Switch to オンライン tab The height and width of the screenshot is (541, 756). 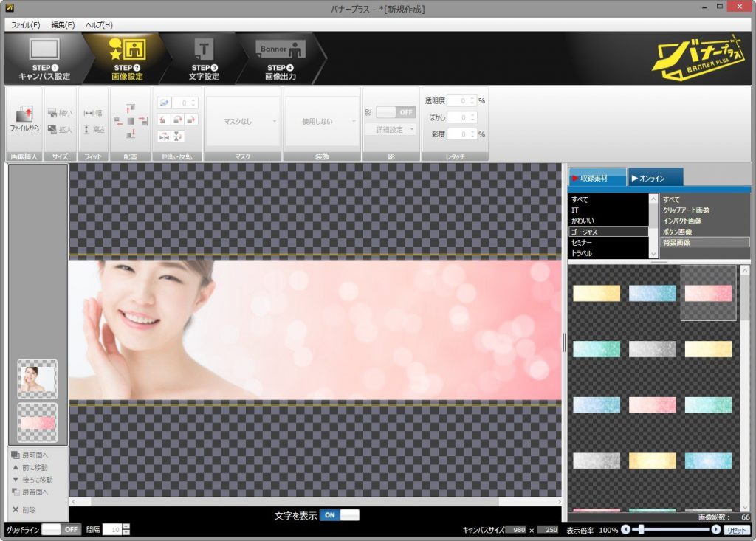tap(656, 177)
